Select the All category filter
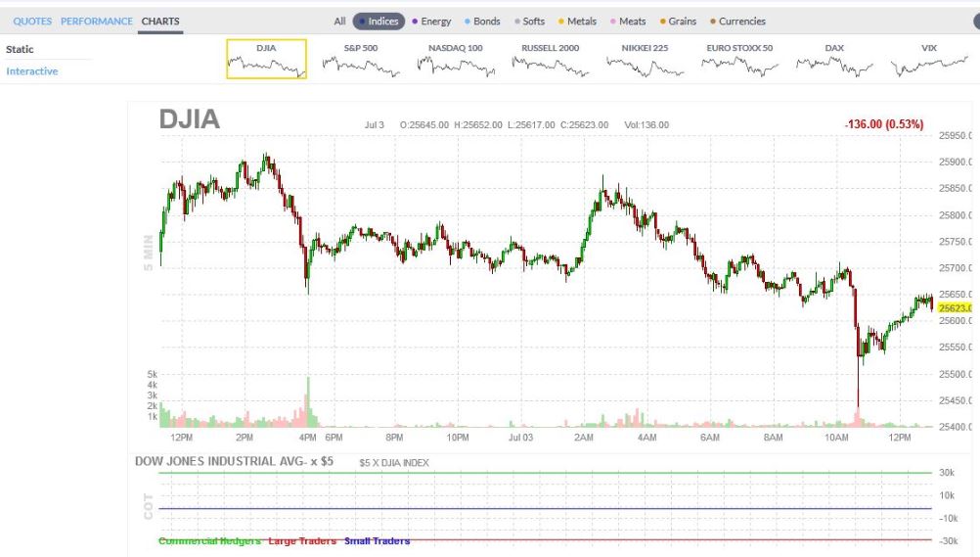This screenshot has height=557, width=980. (x=339, y=22)
